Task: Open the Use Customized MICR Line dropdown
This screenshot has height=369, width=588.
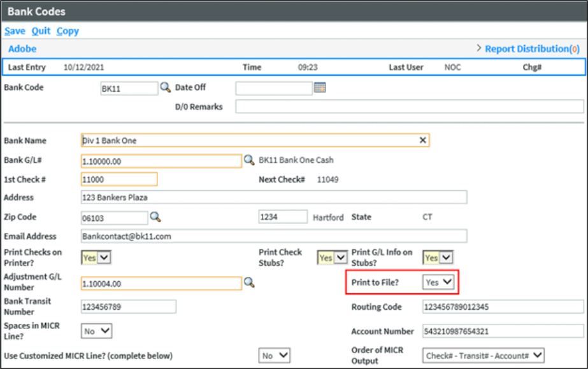Action: (275, 355)
